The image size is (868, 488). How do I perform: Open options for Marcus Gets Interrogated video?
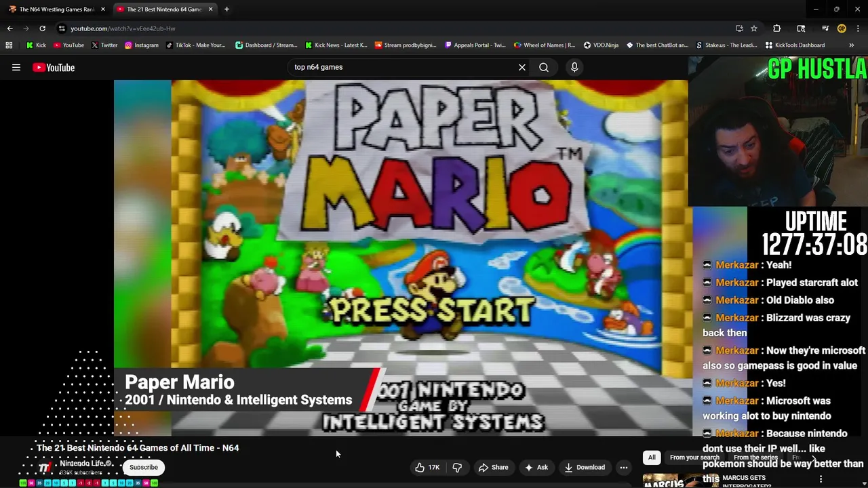coord(821,479)
